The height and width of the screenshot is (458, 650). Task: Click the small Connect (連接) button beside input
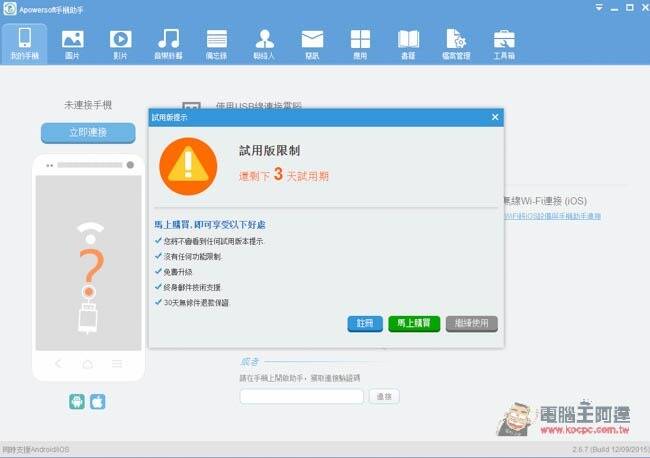tap(384, 397)
